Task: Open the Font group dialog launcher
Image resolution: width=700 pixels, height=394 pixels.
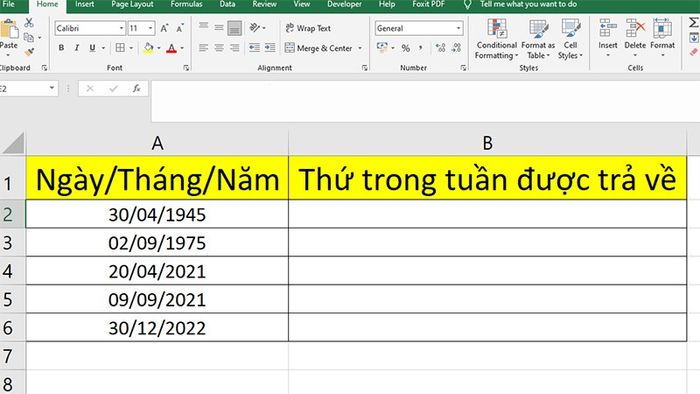Action: (x=186, y=68)
